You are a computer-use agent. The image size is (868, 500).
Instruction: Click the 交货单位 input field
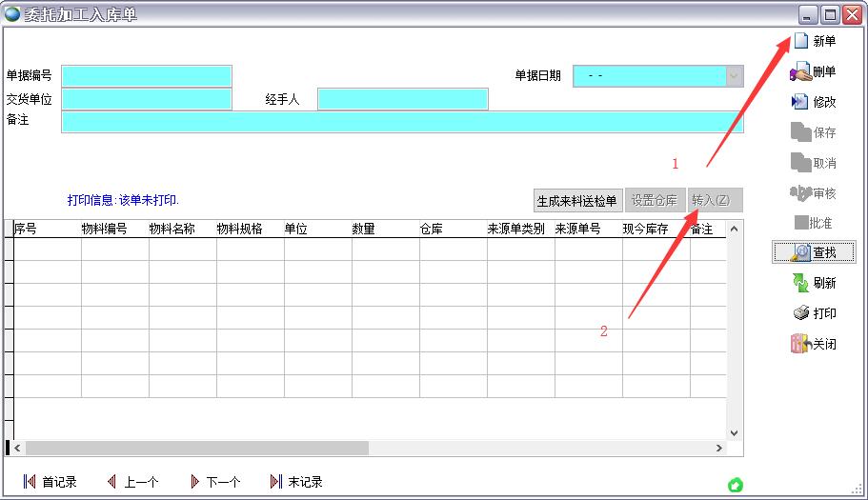[x=147, y=99]
